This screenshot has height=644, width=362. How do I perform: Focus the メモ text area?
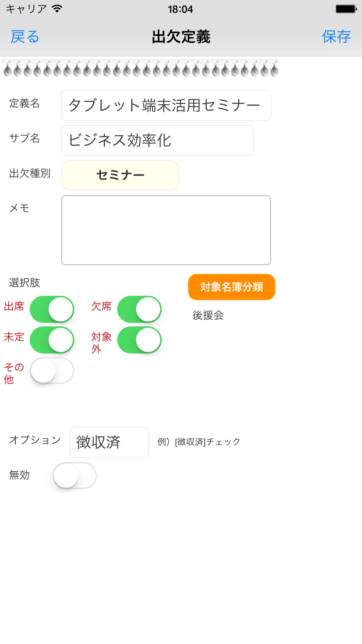coord(166,230)
